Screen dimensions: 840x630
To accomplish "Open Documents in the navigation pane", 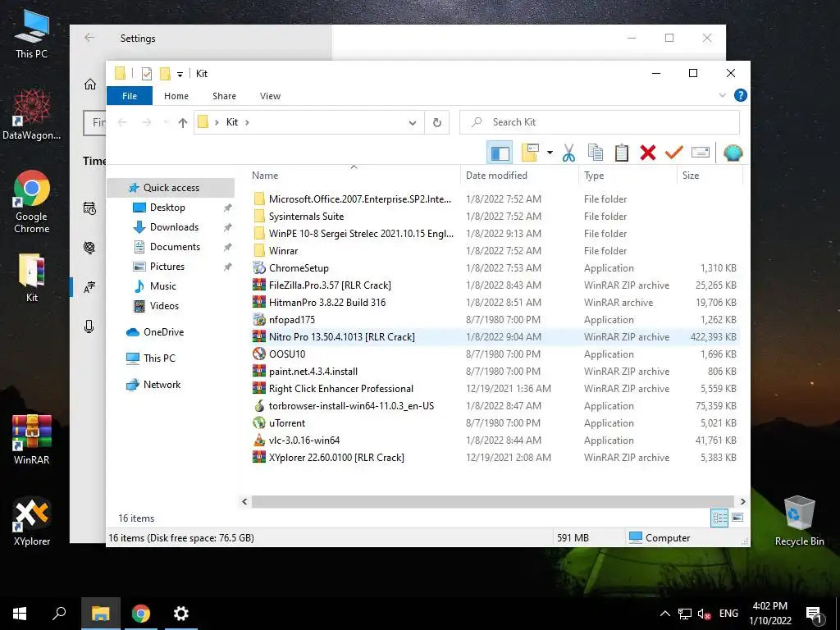I will coord(175,247).
